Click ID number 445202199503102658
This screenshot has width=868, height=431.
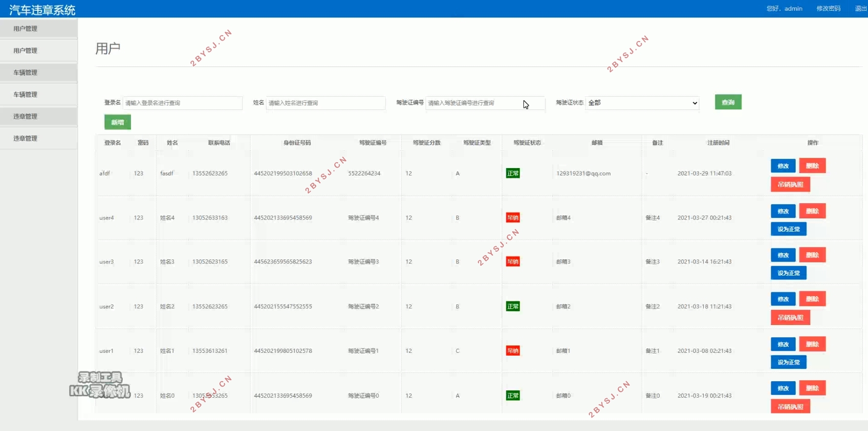click(283, 173)
